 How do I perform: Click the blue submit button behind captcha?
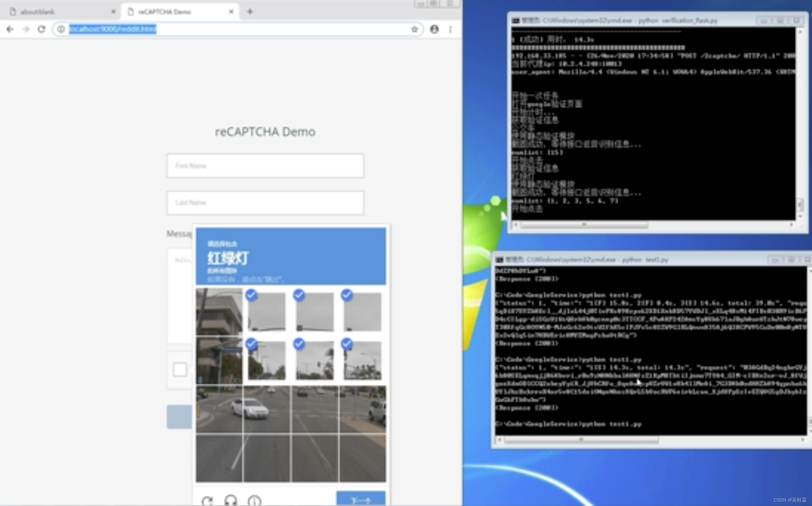click(179, 417)
